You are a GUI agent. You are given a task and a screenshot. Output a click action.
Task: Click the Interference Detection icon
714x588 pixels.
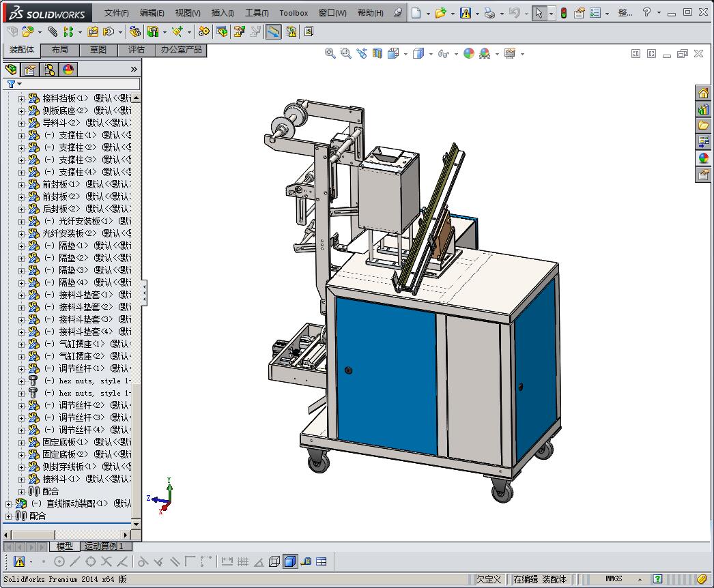[291, 31]
